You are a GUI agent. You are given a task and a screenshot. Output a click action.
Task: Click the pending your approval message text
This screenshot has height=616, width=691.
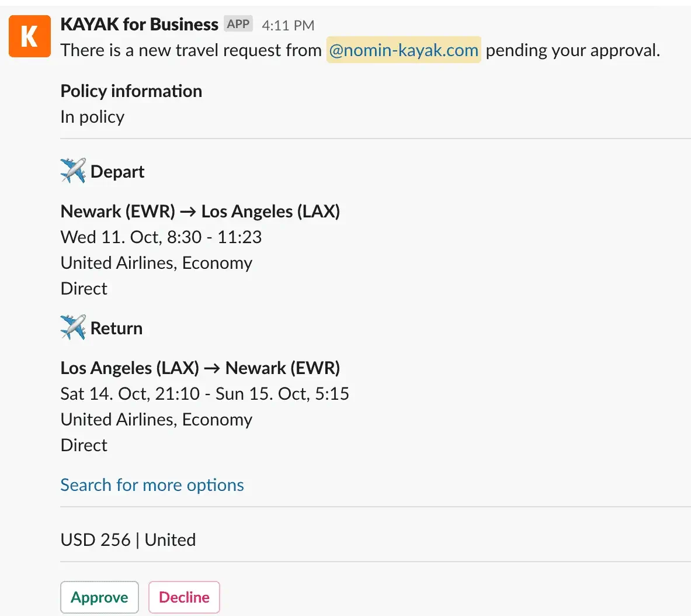[x=572, y=50]
